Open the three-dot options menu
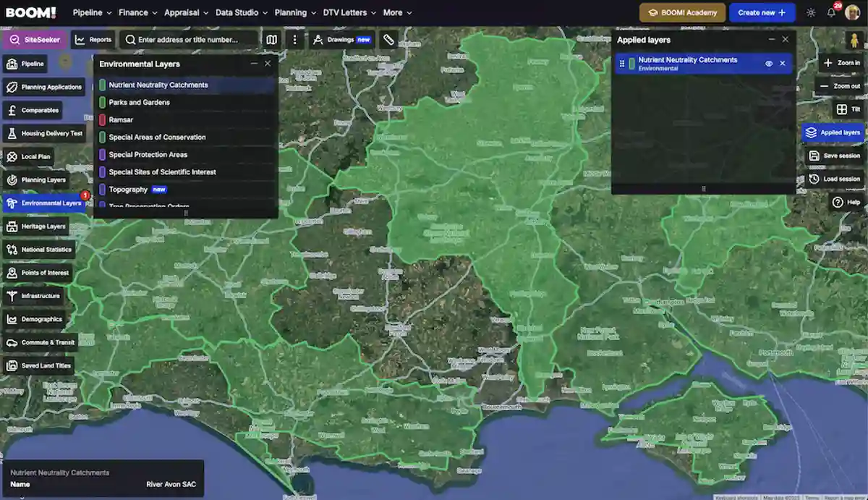This screenshot has width=868, height=500. coord(294,40)
